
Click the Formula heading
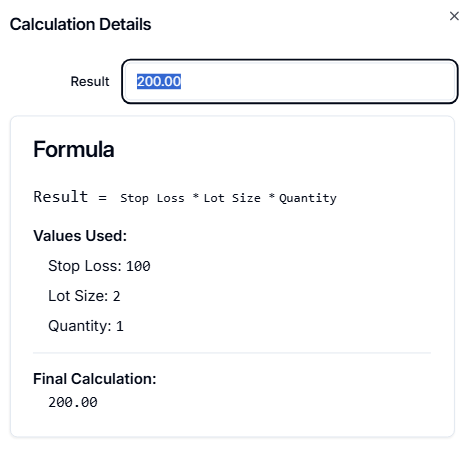pos(74,149)
